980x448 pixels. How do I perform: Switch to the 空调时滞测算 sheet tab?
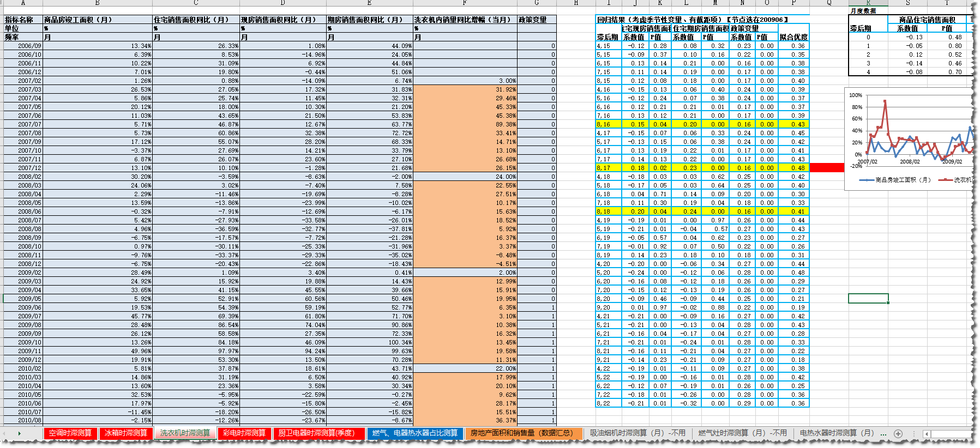[x=70, y=433]
